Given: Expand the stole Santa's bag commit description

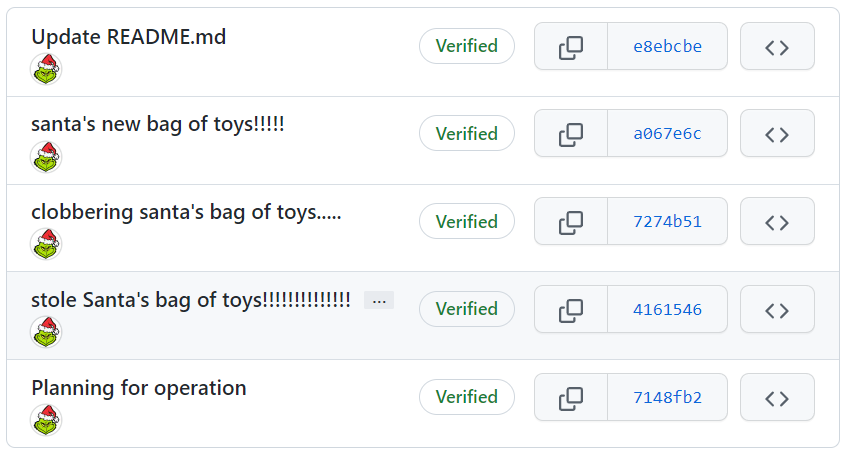Looking at the screenshot, I should (x=379, y=300).
